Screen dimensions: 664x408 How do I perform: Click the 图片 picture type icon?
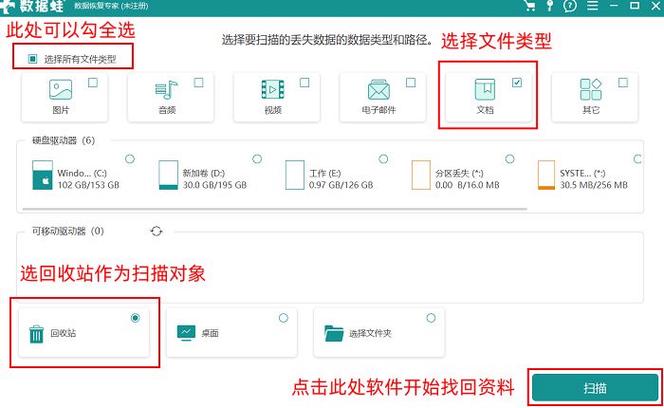tap(61, 89)
